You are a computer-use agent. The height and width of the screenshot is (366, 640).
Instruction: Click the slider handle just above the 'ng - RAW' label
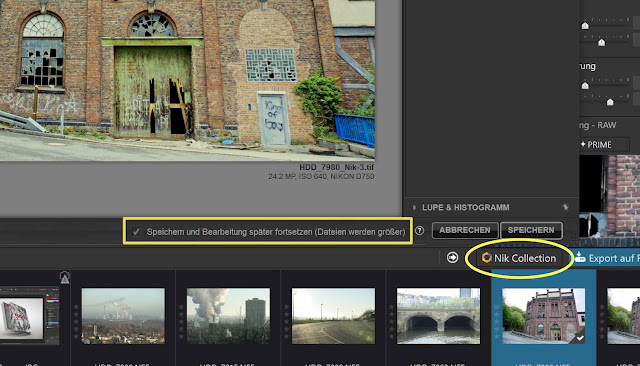tap(610, 102)
